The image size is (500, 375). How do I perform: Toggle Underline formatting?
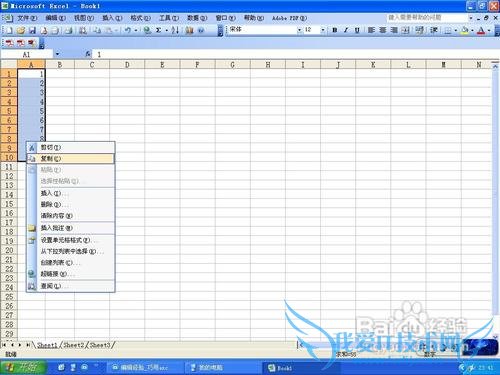[x=357, y=30]
